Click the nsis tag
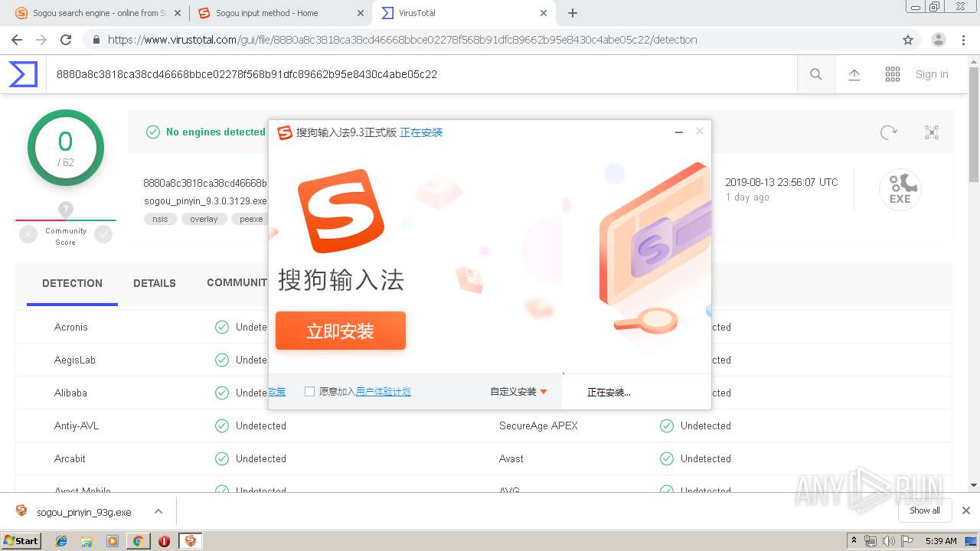980x551 pixels. [x=160, y=219]
